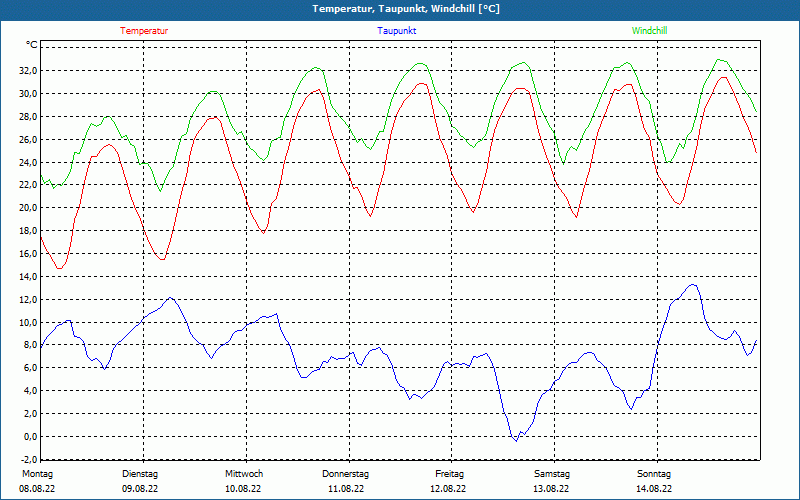800x500 pixels.
Task: Click the date 14.08.22
Action: pyautogui.click(x=654, y=489)
